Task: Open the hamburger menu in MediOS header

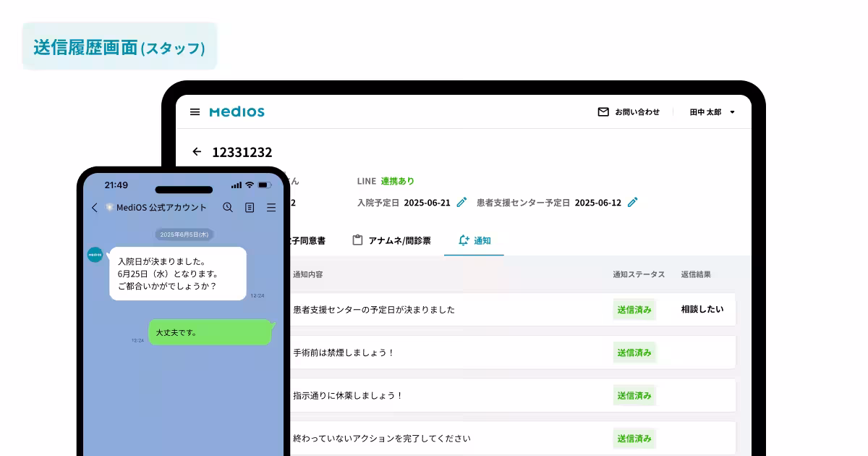Action: pos(195,111)
